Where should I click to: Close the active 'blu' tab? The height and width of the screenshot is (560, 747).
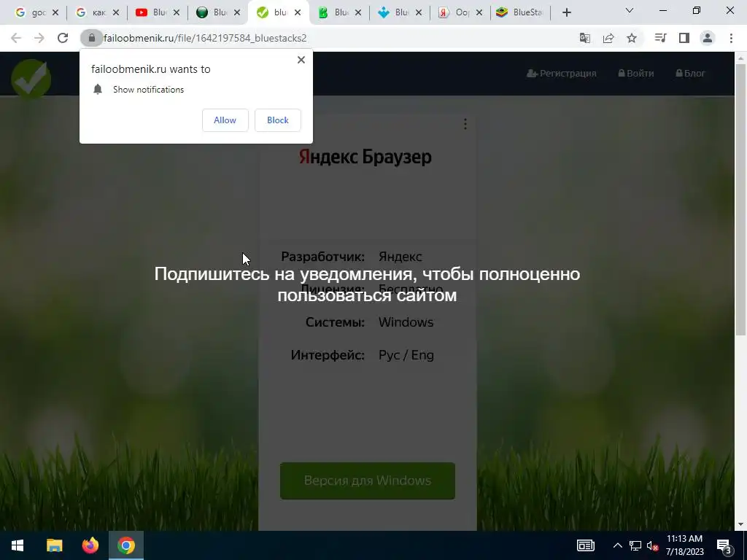coord(298,13)
